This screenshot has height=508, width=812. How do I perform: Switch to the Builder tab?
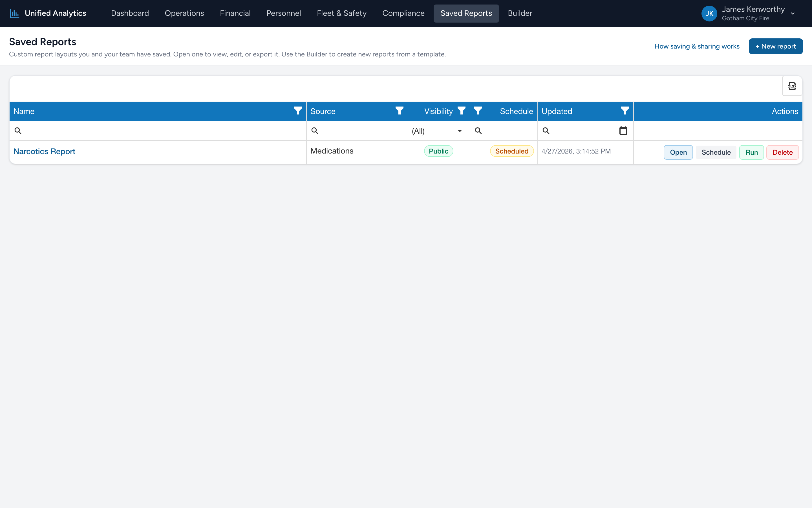coord(520,14)
